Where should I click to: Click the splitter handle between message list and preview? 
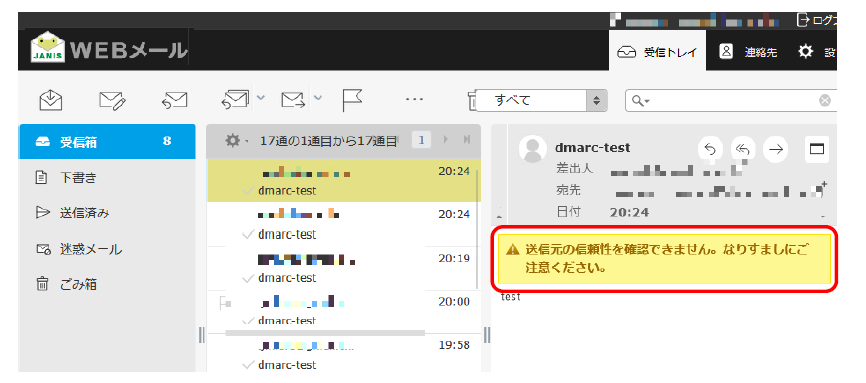tap(487, 335)
